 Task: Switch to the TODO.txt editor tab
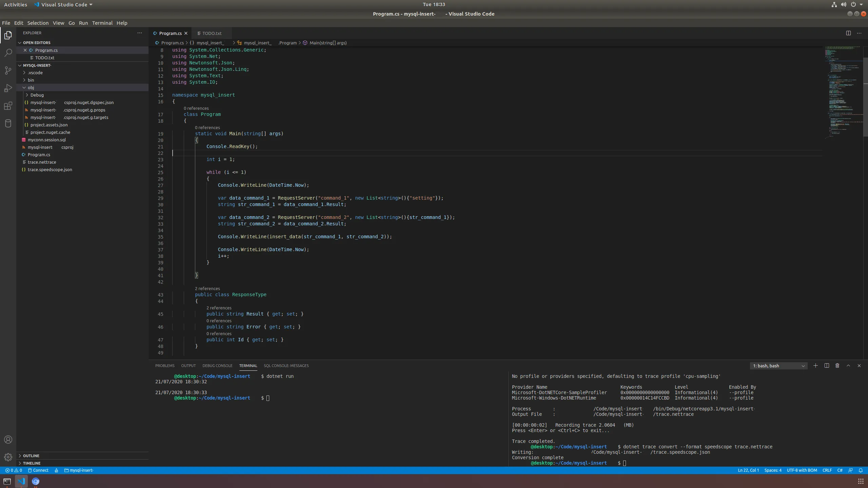click(x=212, y=33)
